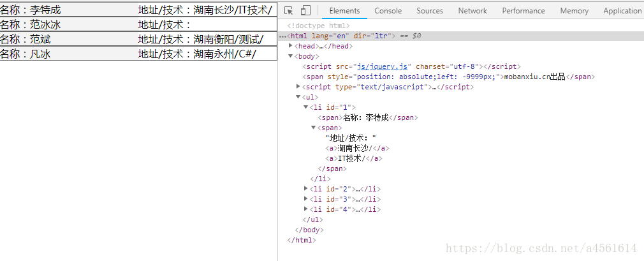Click page text 名称：凡冰

pyautogui.click(x=26, y=54)
